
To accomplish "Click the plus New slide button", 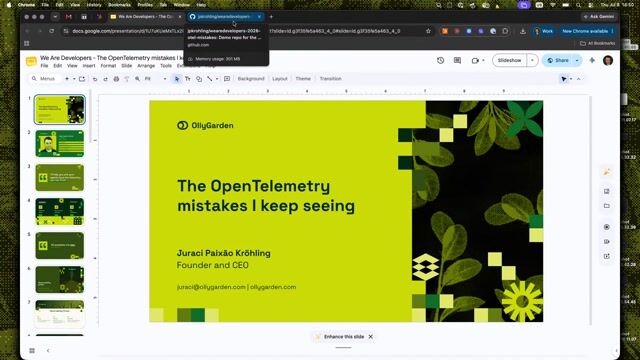I will click(x=67, y=79).
